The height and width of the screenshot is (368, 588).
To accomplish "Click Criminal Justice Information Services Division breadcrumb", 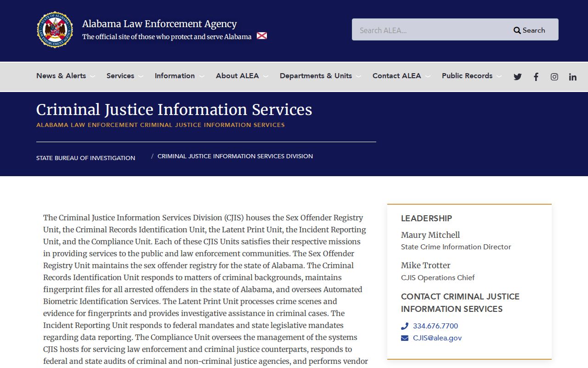I will [235, 156].
